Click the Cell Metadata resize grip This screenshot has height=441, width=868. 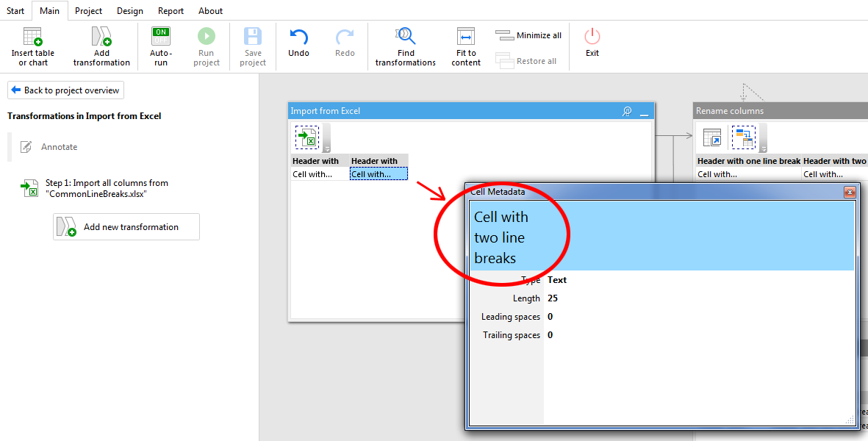pyautogui.click(x=850, y=420)
